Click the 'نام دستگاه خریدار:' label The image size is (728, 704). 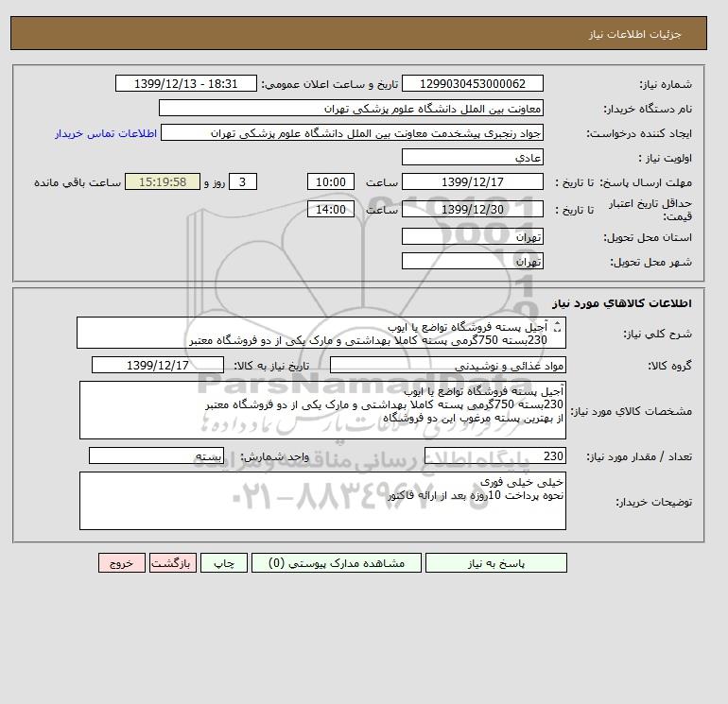point(648,109)
